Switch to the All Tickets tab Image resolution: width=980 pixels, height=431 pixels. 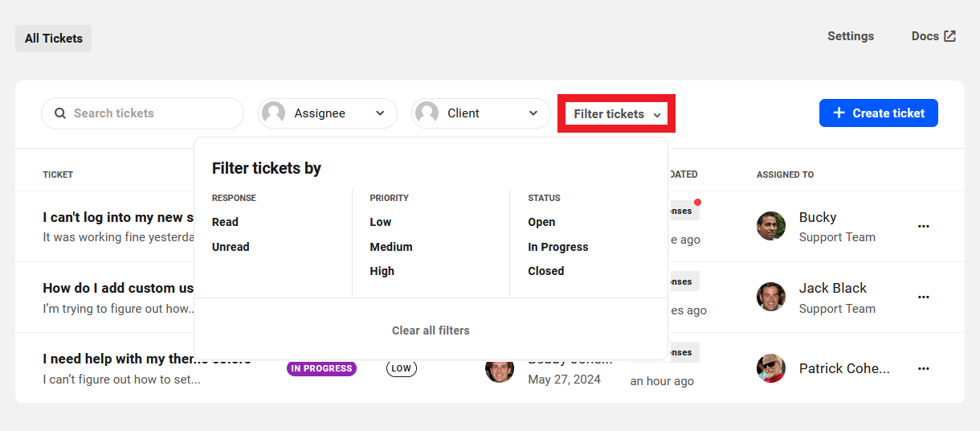54,39
